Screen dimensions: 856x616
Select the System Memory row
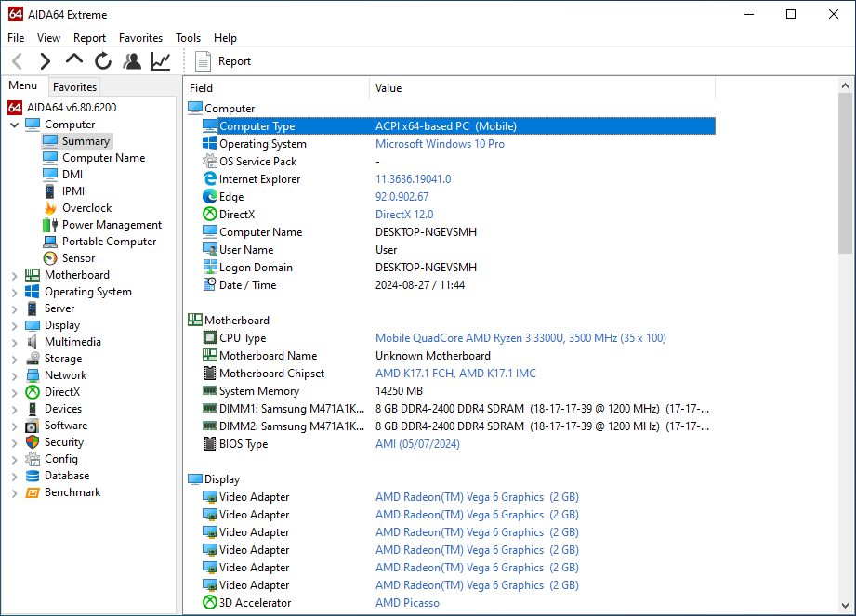pos(451,391)
